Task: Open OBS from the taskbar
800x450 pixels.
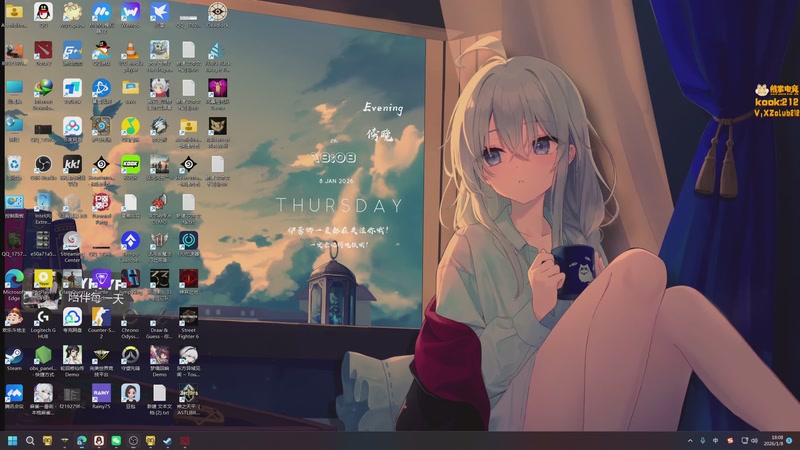Action: 133,440
